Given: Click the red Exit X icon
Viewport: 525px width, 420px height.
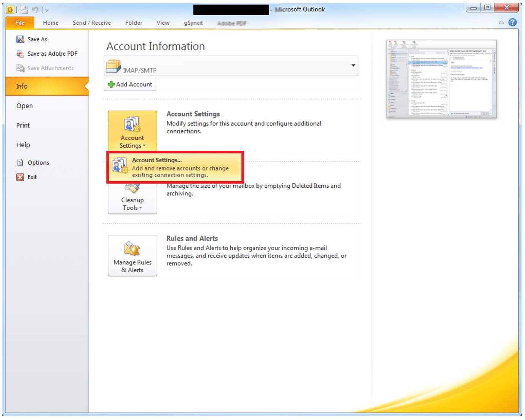Looking at the screenshot, I should (20, 177).
